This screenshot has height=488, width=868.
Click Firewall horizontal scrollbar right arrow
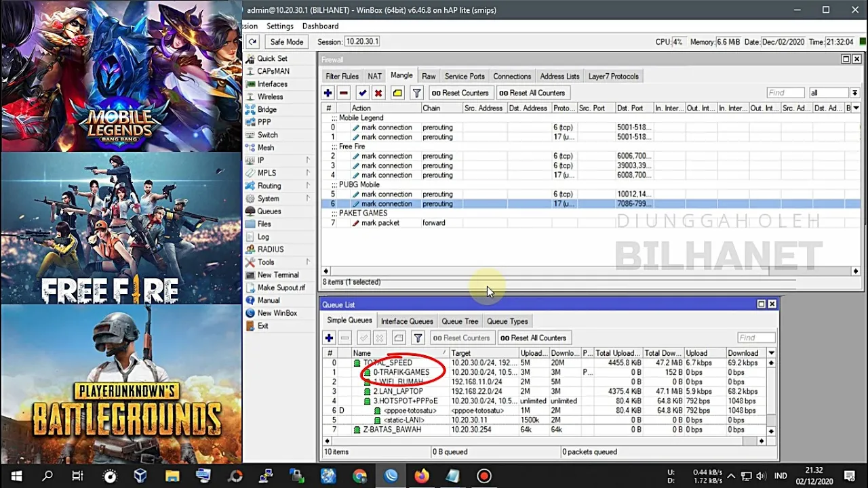855,271
